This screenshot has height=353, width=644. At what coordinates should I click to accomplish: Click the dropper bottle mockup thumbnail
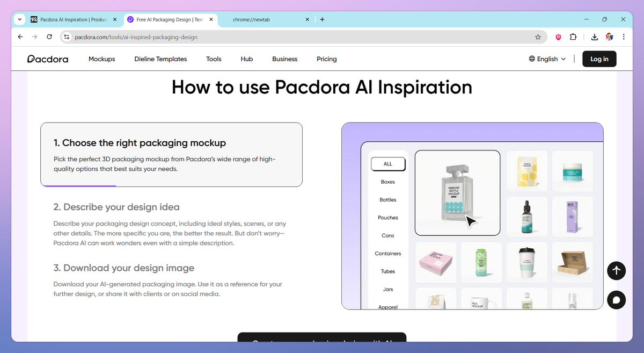pos(527,217)
